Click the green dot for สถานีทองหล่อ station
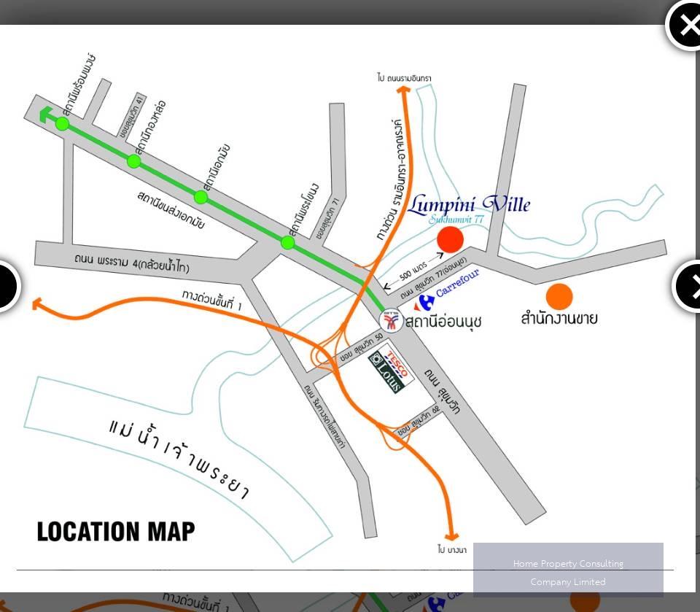The height and width of the screenshot is (612, 700). pos(134,161)
